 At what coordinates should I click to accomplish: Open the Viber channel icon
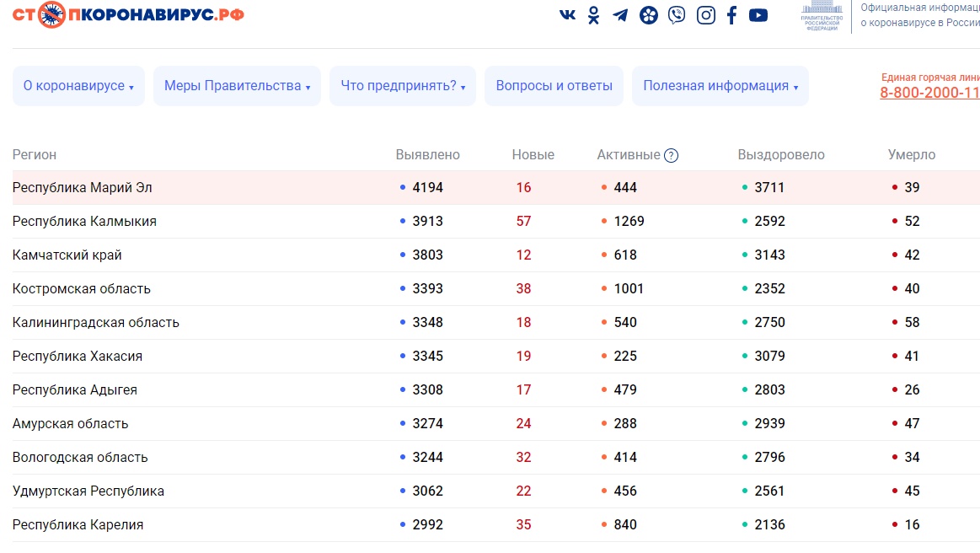pos(677,15)
